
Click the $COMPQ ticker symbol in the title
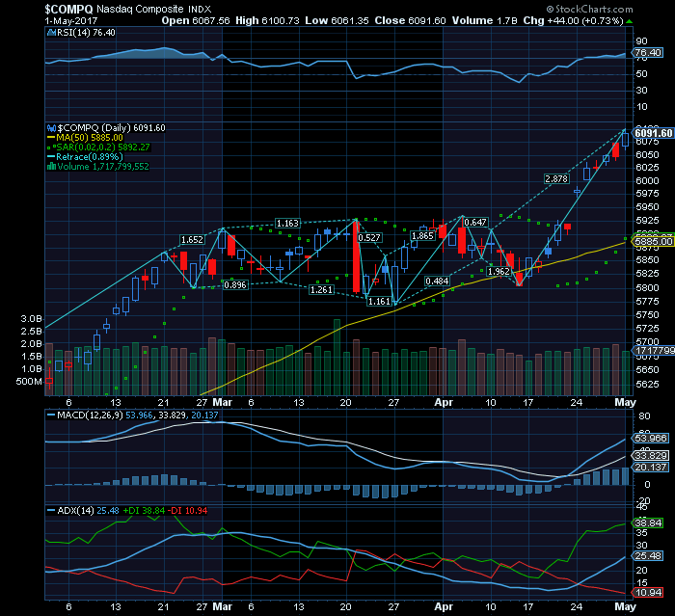click(68, 9)
